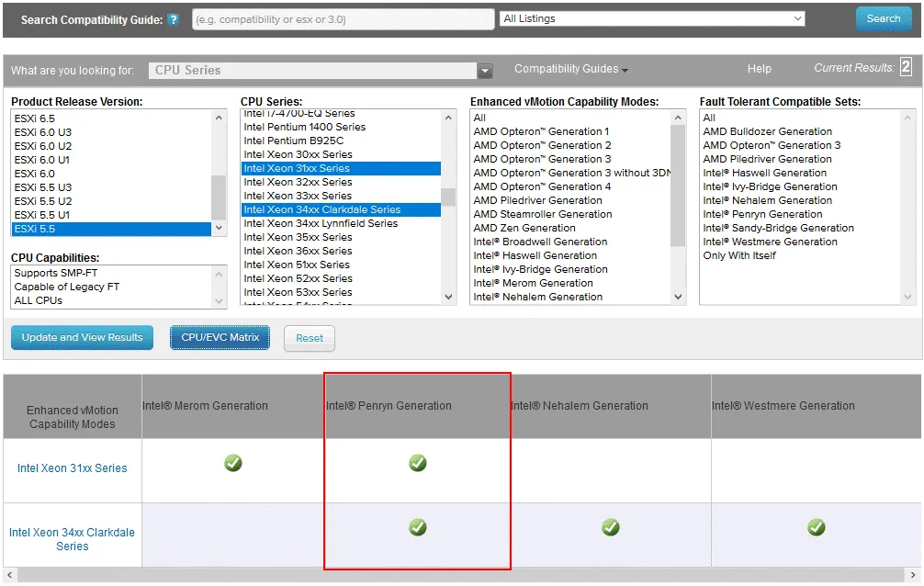924x586 pixels.
Task: Open the Help menu item
Action: point(759,69)
